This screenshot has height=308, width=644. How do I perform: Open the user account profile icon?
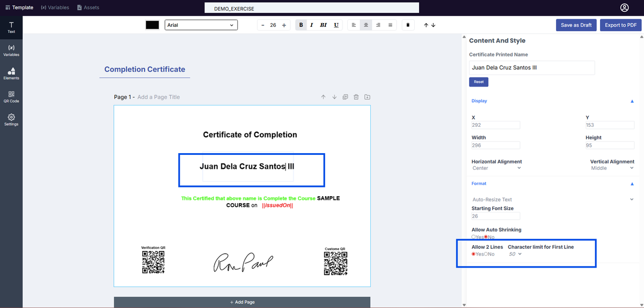624,8
